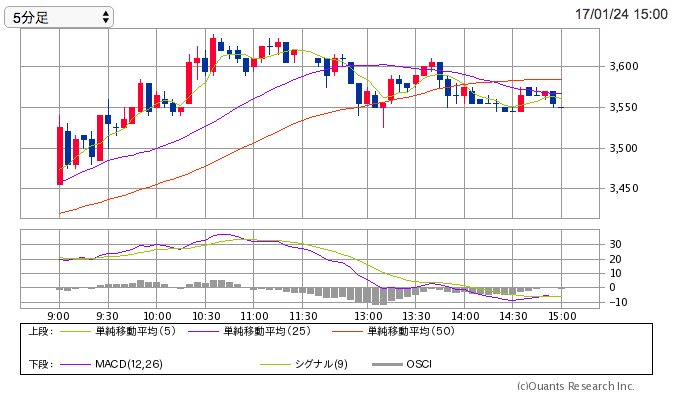Click the 下段: legend heading
675x402 pixels.
coord(41,364)
